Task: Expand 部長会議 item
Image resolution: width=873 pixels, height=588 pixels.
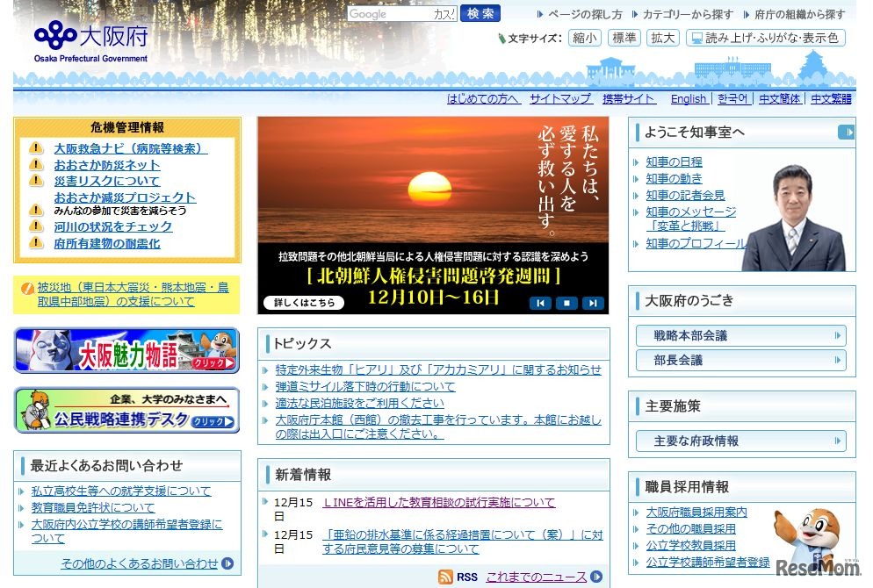Action: (x=741, y=360)
